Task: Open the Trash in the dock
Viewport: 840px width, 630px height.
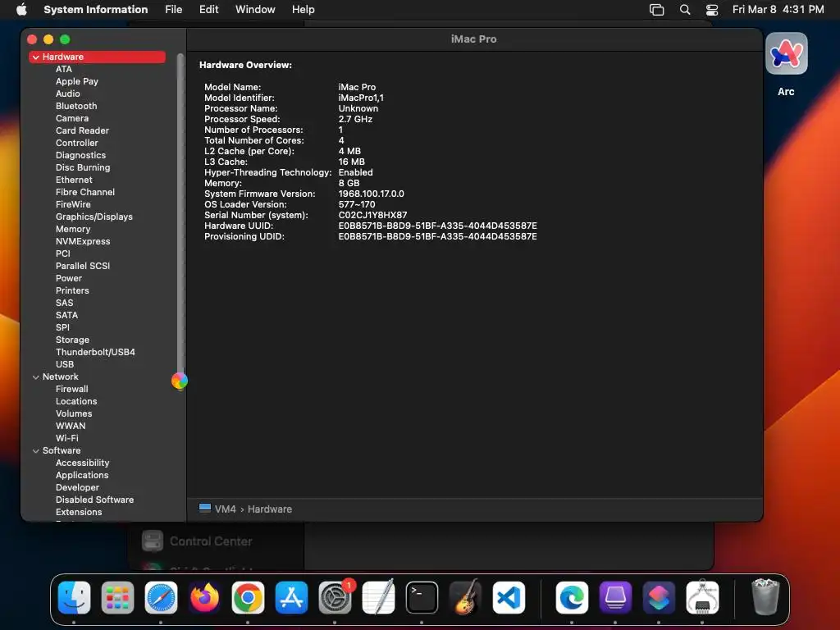Action: 765,597
